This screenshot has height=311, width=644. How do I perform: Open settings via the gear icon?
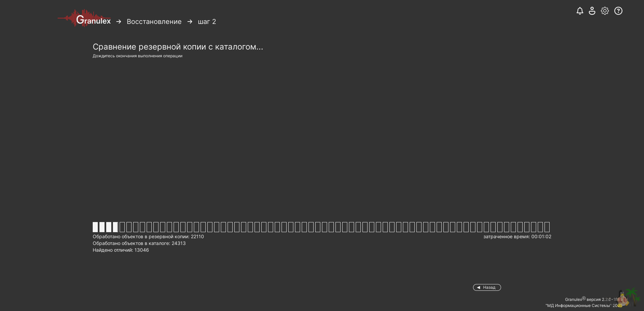pos(605,11)
